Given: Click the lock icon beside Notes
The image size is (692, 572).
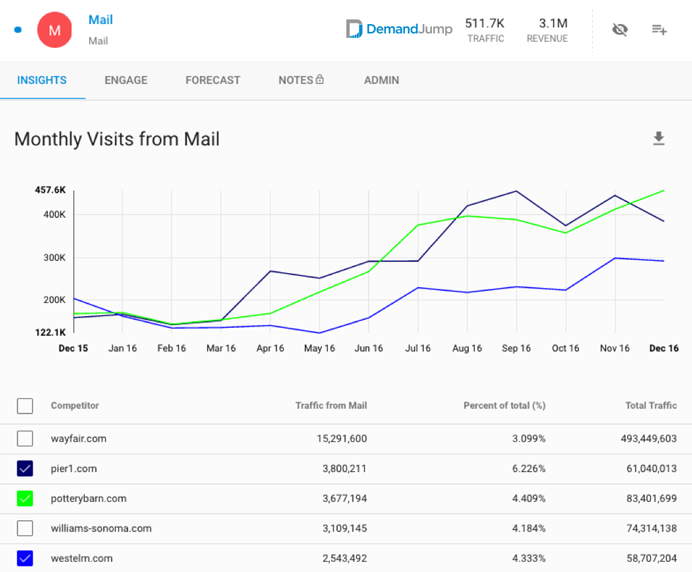Looking at the screenshot, I should 320,79.
